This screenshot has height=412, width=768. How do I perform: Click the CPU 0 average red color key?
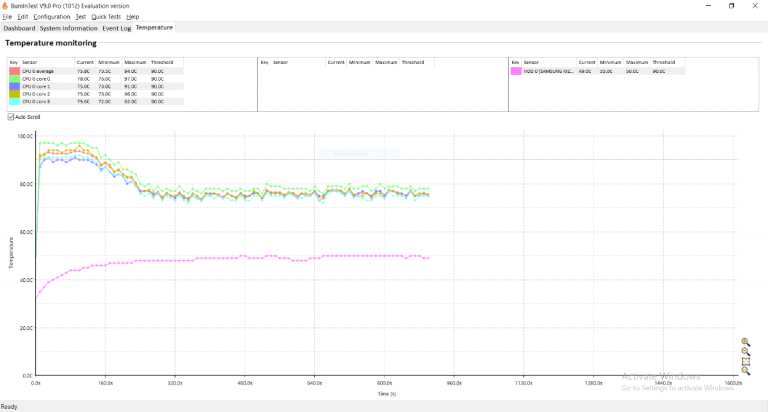tap(14, 71)
